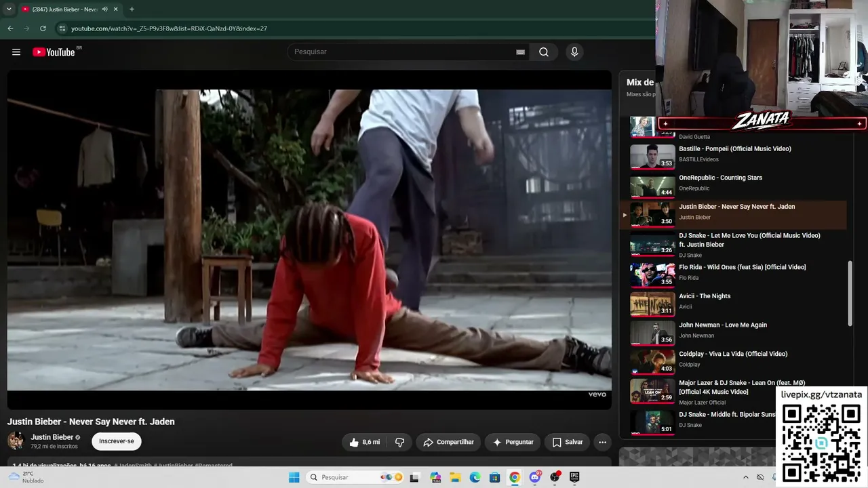Open Discord from the taskbar

click(535, 477)
